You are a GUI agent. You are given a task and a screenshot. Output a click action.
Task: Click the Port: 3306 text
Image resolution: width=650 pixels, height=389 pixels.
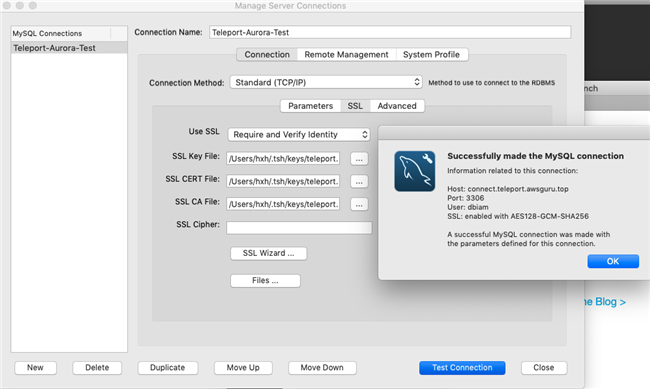[x=466, y=198]
